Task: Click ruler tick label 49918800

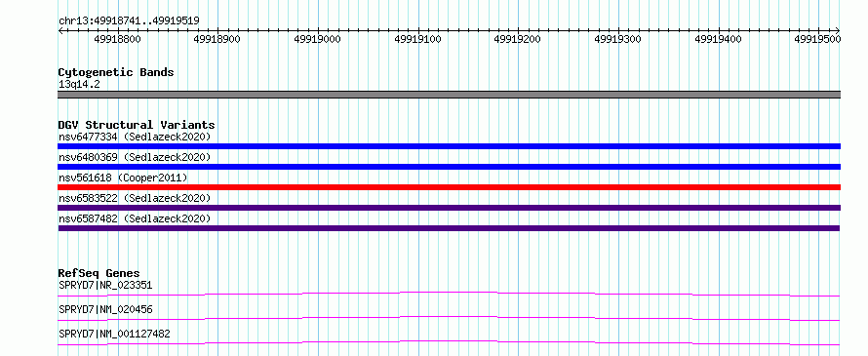Action: (x=117, y=39)
